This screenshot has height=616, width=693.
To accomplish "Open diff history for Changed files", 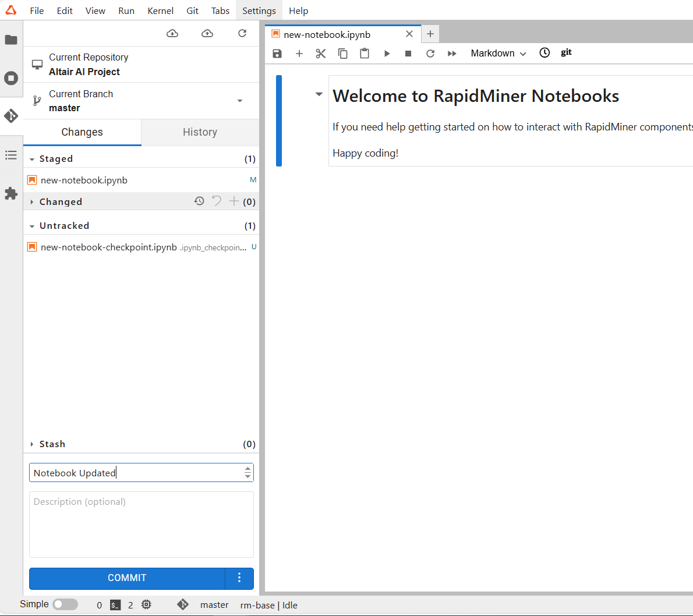I will (199, 201).
